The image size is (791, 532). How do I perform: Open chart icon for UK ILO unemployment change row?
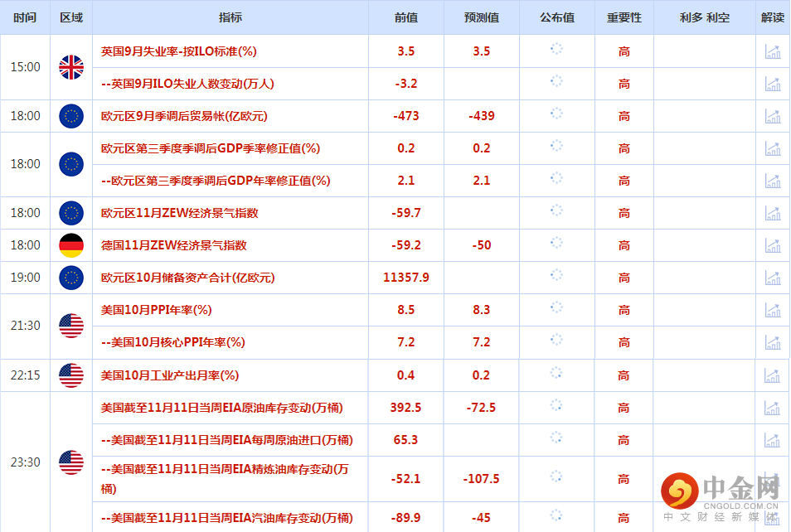(x=773, y=84)
